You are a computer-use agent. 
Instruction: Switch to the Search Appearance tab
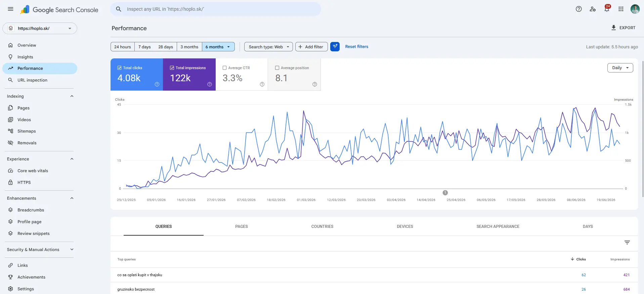click(x=498, y=227)
